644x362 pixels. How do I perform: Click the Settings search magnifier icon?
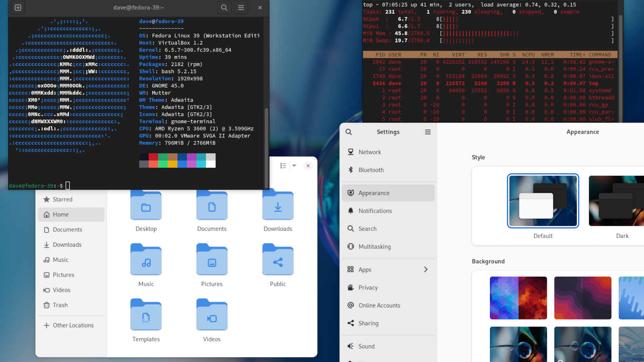click(349, 132)
